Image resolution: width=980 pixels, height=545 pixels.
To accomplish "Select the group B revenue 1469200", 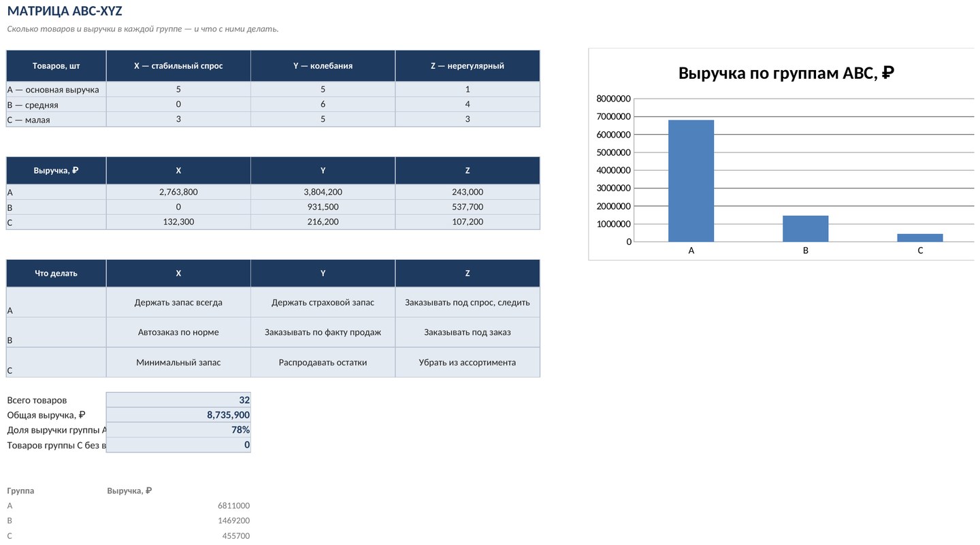I will pyautogui.click(x=233, y=521).
